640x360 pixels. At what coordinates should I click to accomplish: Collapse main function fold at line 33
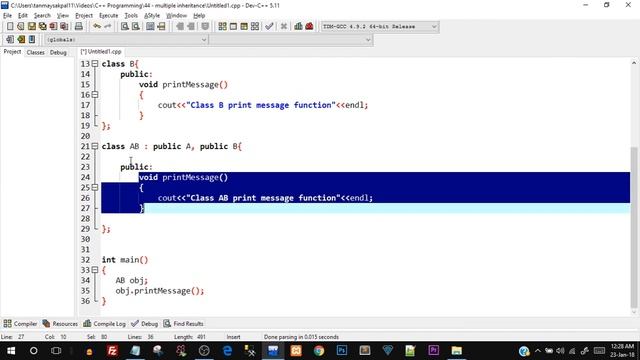pyautogui.click(x=95, y=270)
